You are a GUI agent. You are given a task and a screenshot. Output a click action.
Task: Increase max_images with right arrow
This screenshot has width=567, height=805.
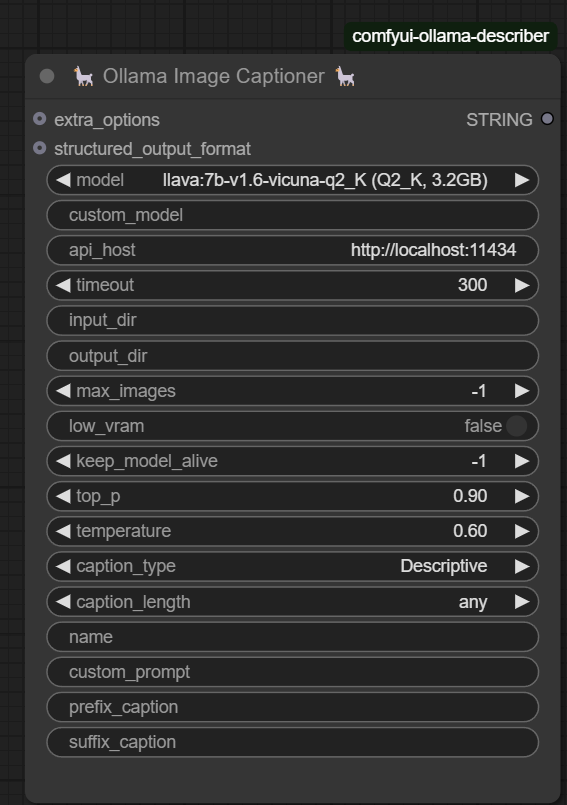tap(522, 391)
